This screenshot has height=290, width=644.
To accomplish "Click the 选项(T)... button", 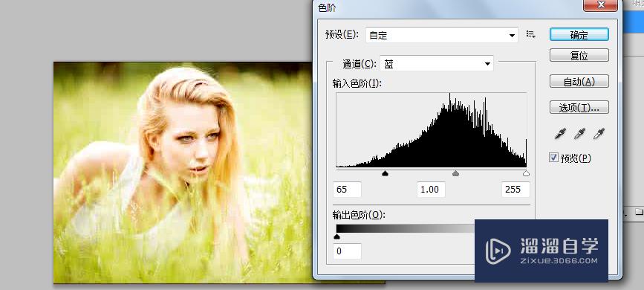I will 579,108.
